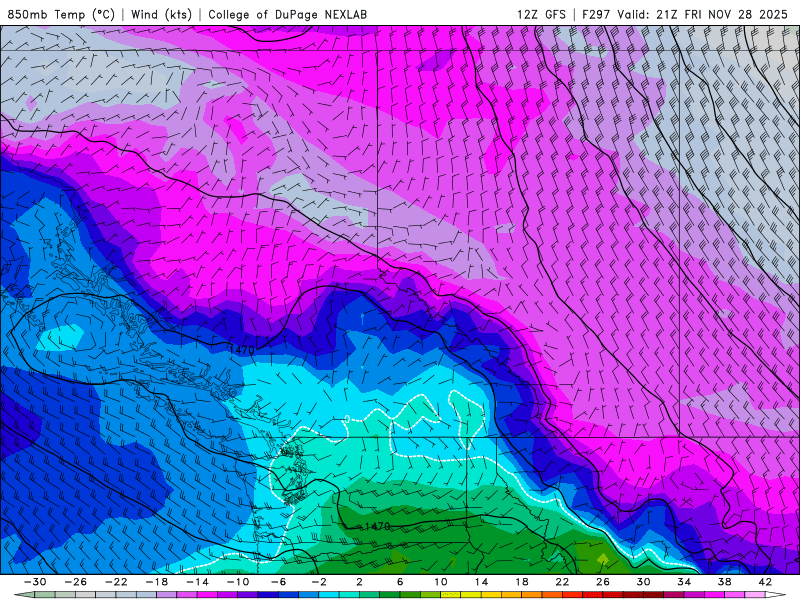800x600 pixels.
Task: Click the "-6" color scale value
Action: point(278,582)
